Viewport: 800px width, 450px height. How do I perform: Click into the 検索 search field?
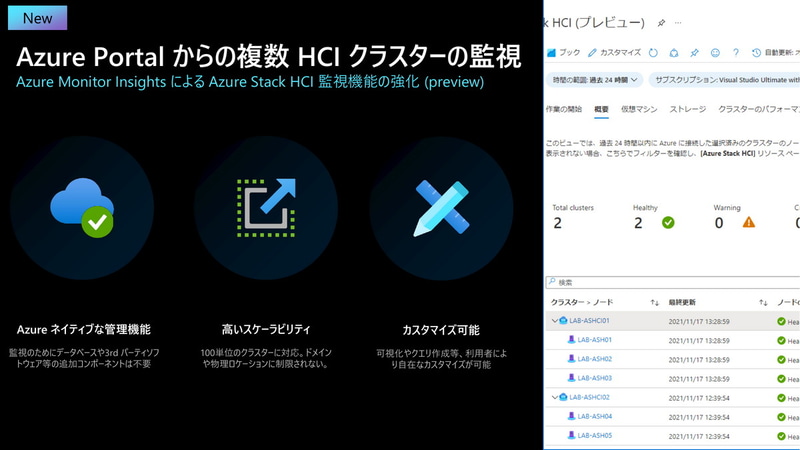click(672, 282)
